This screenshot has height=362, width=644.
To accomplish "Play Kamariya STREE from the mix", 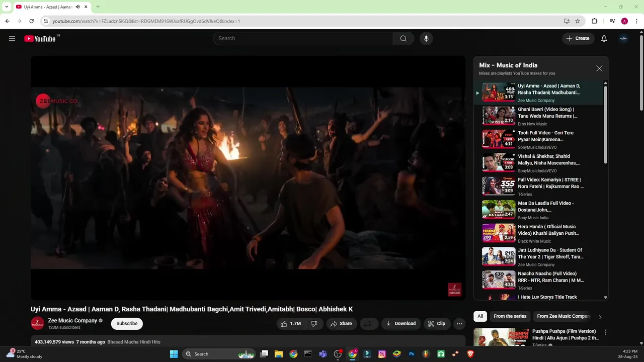I will [x=538, y=186].
